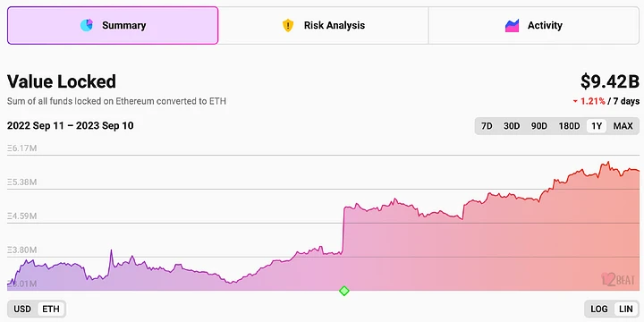Select the 90D range button
The image size is (644, 322).
[538, 126]
